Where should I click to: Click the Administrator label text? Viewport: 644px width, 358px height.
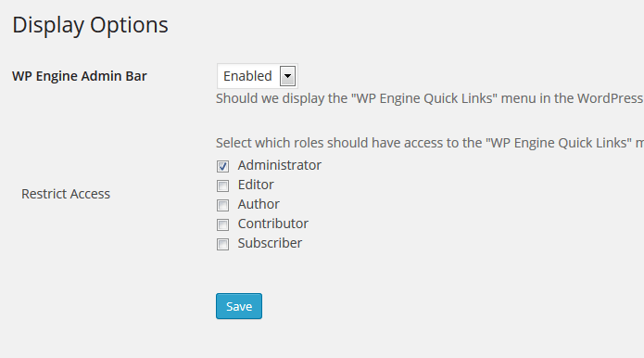pyautogui.click(x=279, y=165)
